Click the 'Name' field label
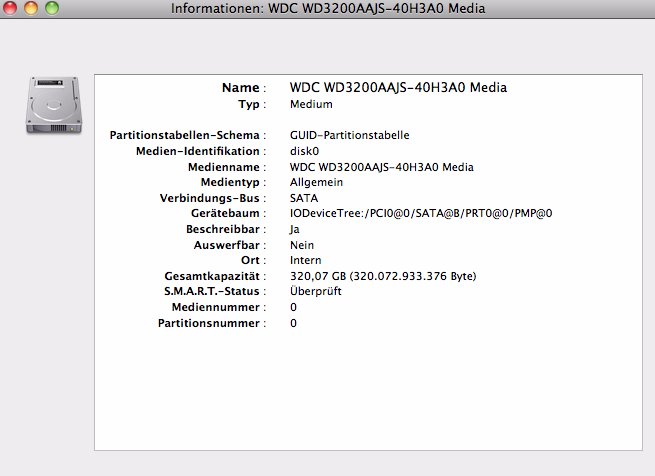This screenshot has height=476, width=655. pos(241,88)
